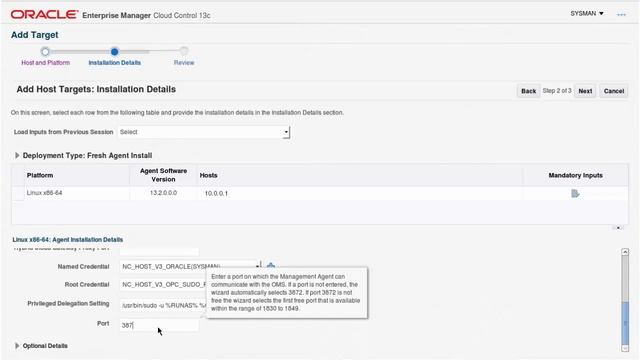The height and width of the screenshot is (360, 640).
Task: Click the mandatory inputs status icon
Action: pyautogui.click(x=575, y=193)
